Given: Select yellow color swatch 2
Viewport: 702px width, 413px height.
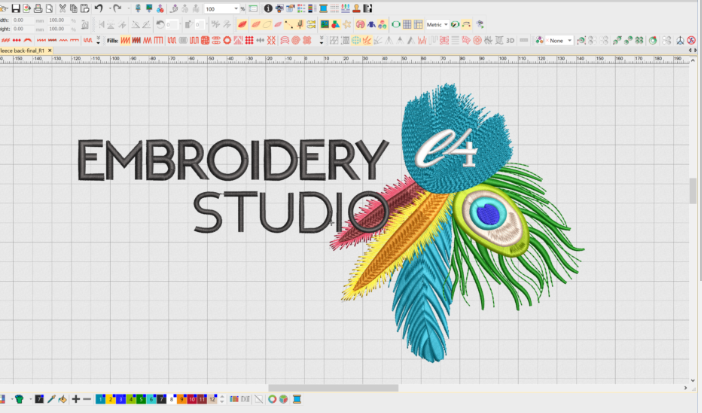Looking at the screenshot, I should coord(110,399).
